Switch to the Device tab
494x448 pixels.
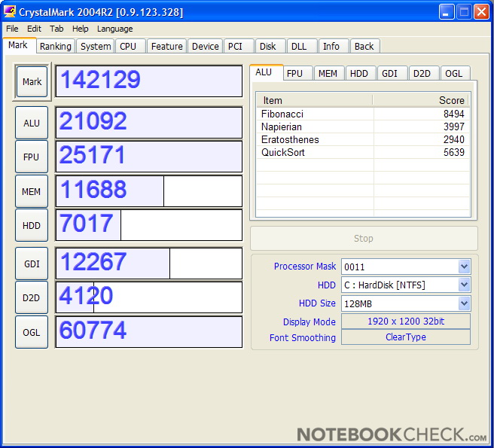(205, 47)
